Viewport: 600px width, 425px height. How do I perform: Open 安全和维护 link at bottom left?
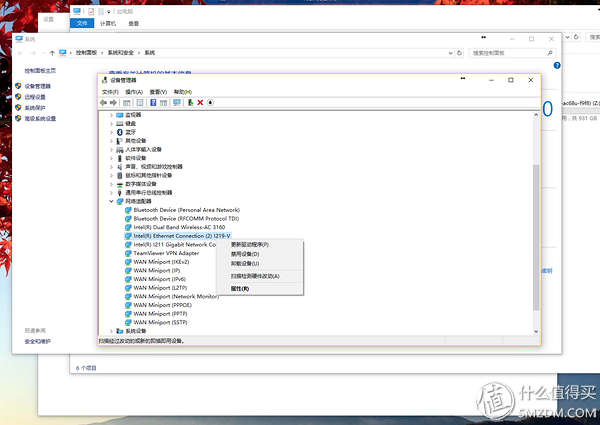pos(38,342)
